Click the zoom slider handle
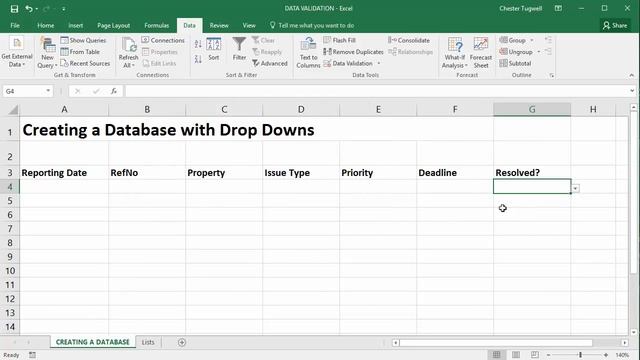Screen dimensions: 640x360 tap(580, 355)
